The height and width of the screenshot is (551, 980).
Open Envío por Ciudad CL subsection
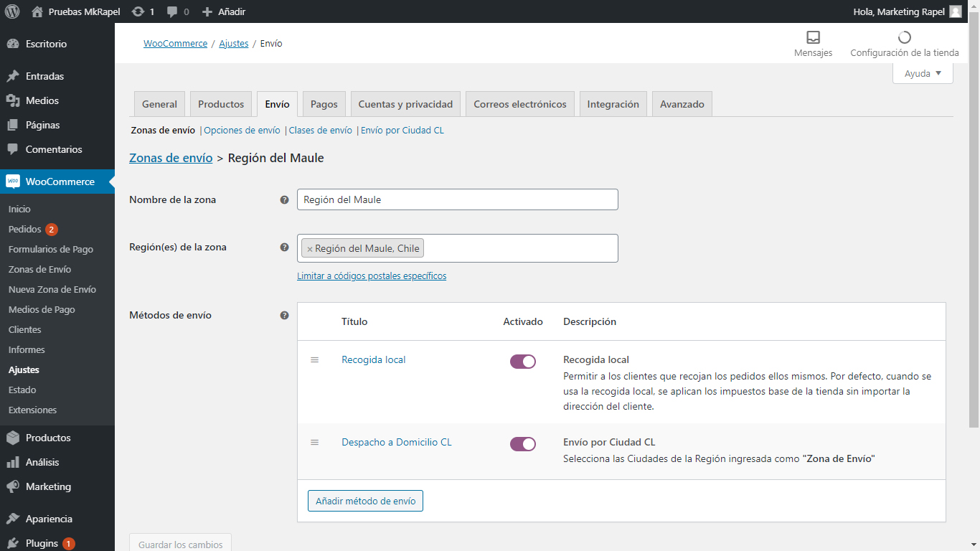(x=402, y=131)
